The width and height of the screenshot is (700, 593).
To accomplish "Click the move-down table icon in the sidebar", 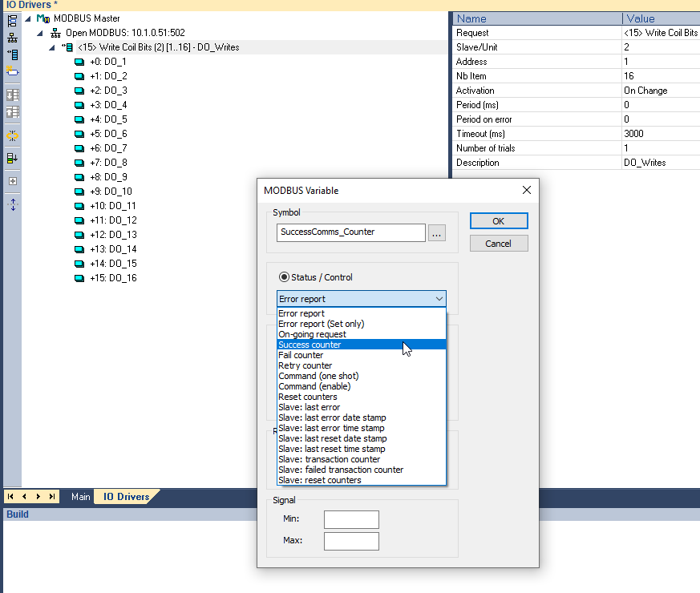I will (x=13, y=95).
